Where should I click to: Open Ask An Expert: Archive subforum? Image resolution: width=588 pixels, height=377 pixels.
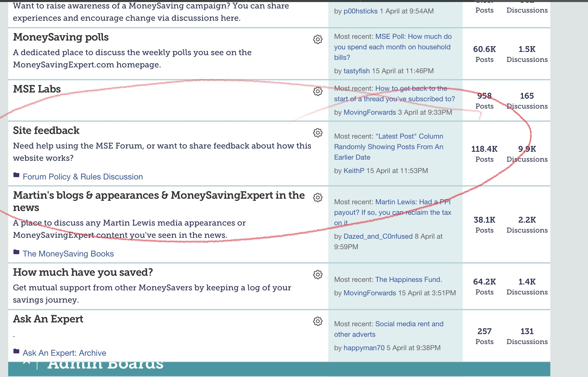(64, 353)
